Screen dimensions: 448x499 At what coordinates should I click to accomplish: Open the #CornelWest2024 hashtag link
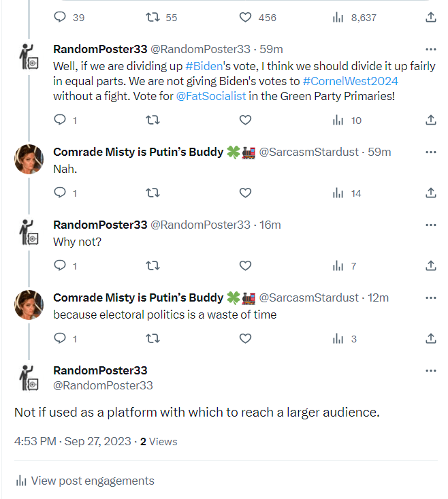[x=351, y=81]
